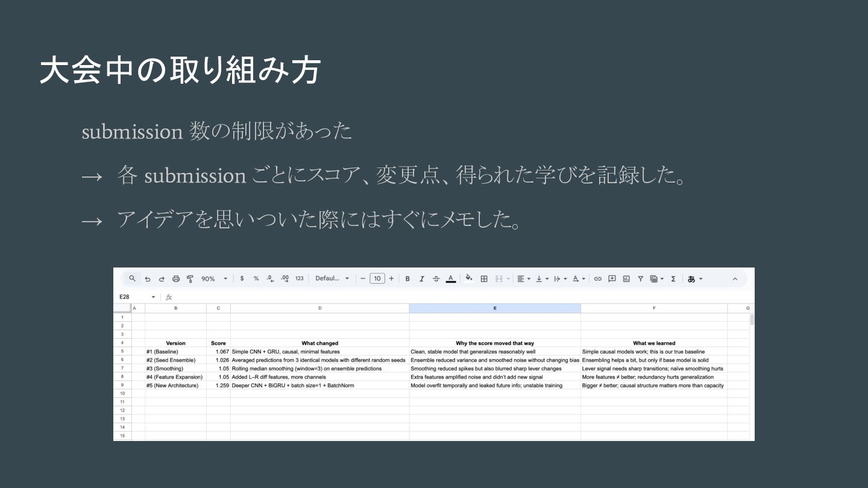
Task: Open the 123 number formats menu
Action: coord(300,278)
